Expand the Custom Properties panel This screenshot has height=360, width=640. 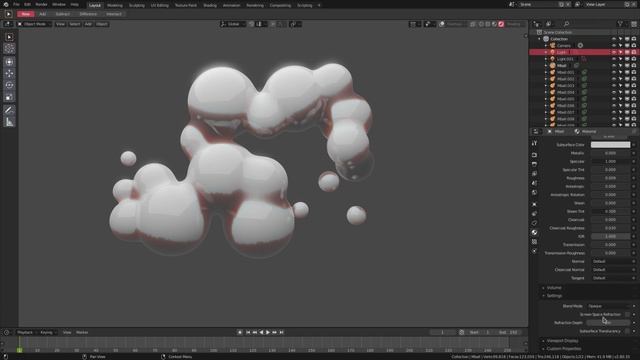click(x=563, y=349)
